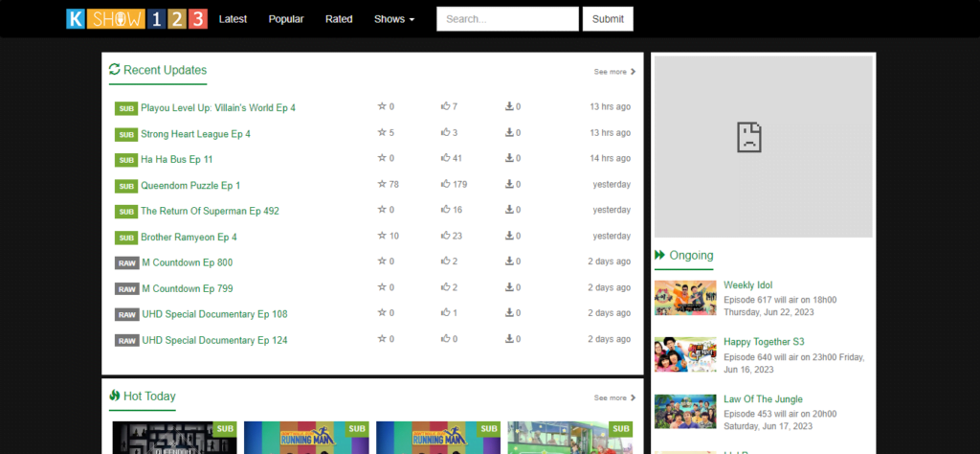This screenshot has width=980, height=454.
Task: Click download icon for Strong Heart League
Action: click(x=509, y=132)
